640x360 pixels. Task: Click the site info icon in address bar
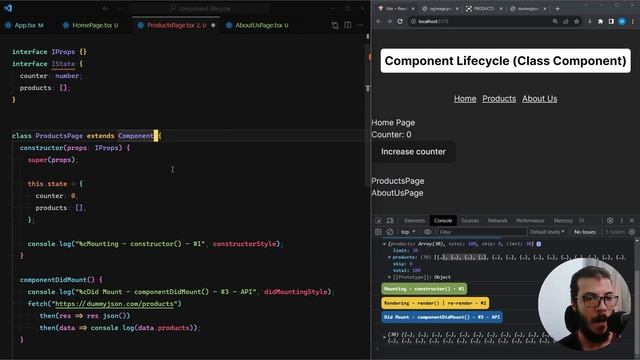point(413,21)
